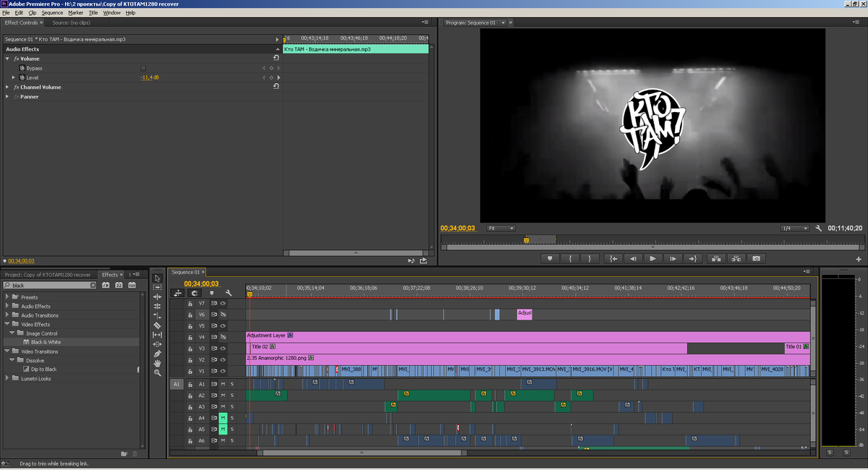The width and height of the screenshot is (868, 470).
Task: Open the Clip menu
Action: point(33,12)
